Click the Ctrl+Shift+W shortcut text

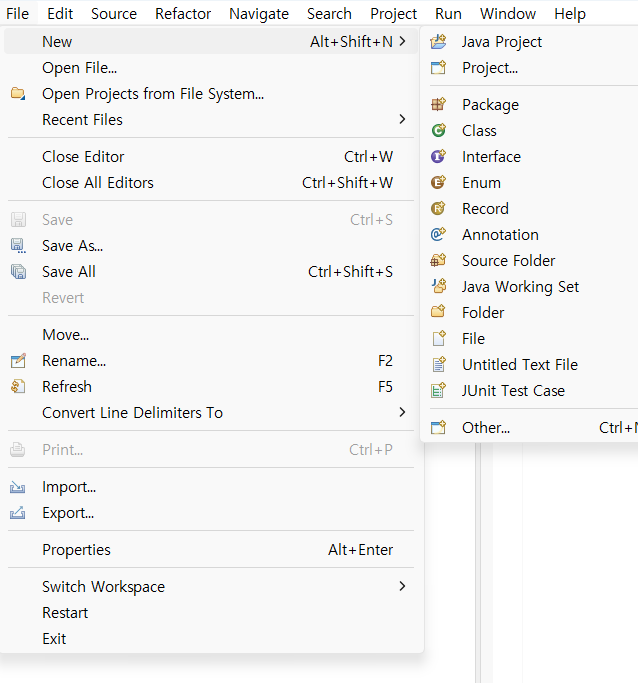tap(348, 183)
